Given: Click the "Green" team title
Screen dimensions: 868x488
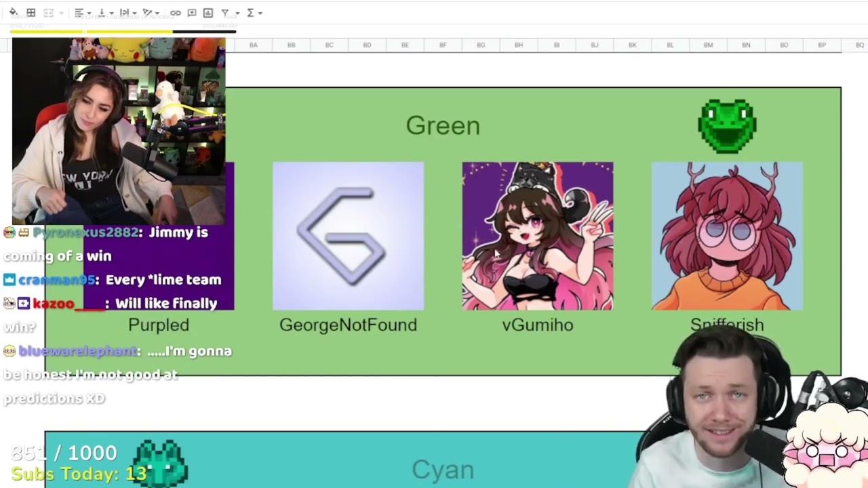Looking at the screenshot, I should coord(443,126).
